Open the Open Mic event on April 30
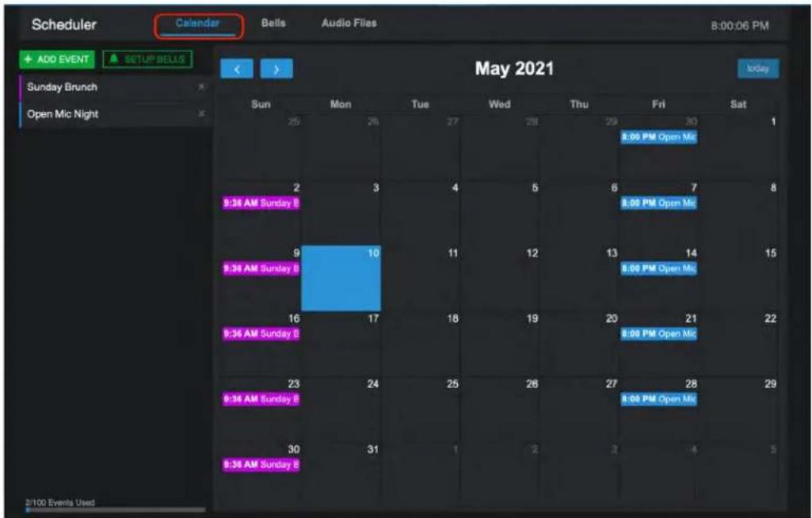 tap(659, 137)
